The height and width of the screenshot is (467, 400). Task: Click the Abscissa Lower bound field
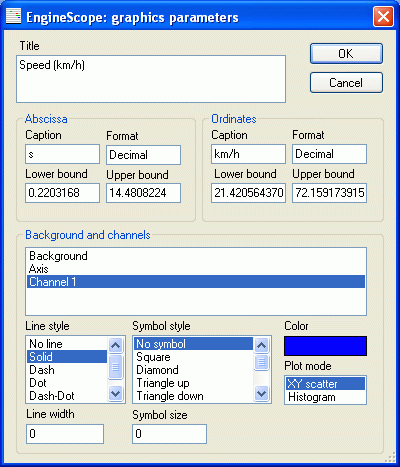tap(62, 193)
